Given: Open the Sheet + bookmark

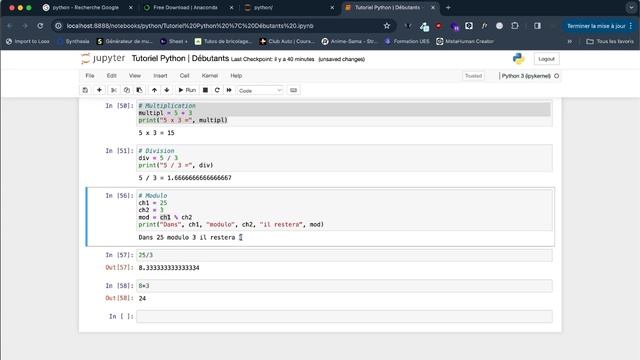Looking at the screenshot, I should [174, 41].
